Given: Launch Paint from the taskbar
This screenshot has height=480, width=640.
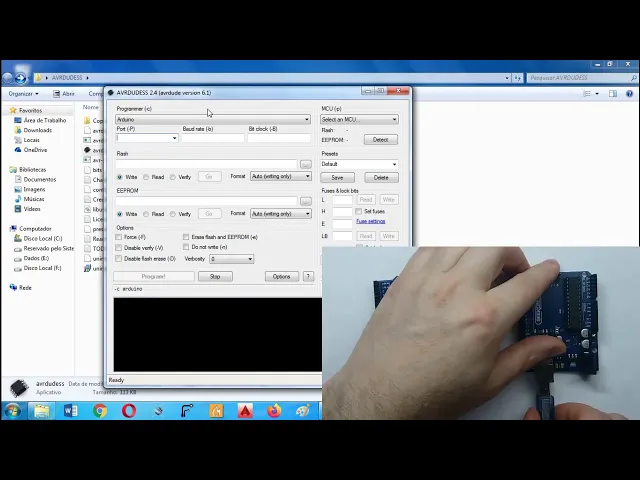Looking at the screenshot, I should (x=303, y=411).
